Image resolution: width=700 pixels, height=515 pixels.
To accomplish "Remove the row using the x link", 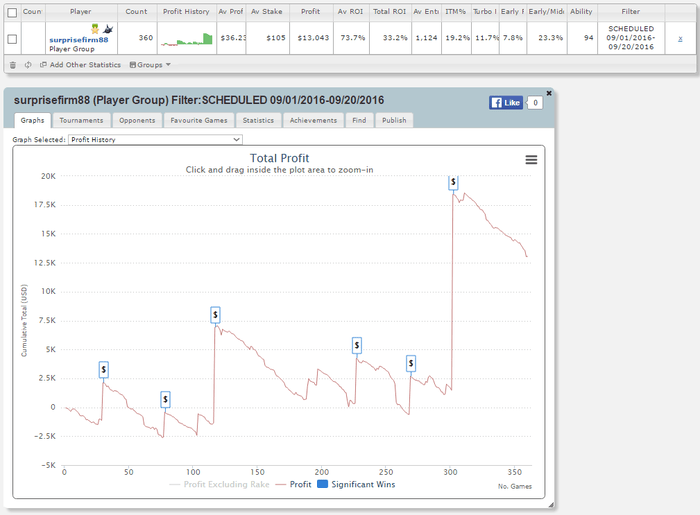I will (x=680, y=38).
